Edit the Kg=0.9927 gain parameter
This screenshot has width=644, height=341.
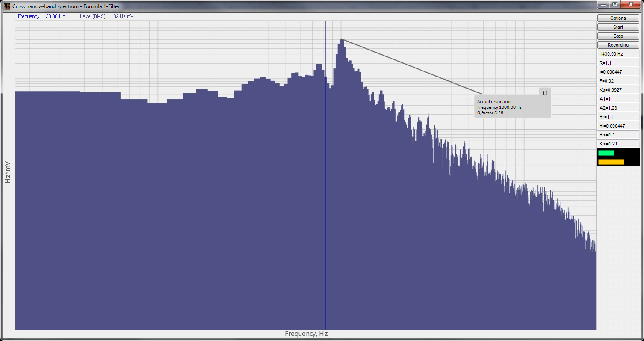[x=617, y=90]
